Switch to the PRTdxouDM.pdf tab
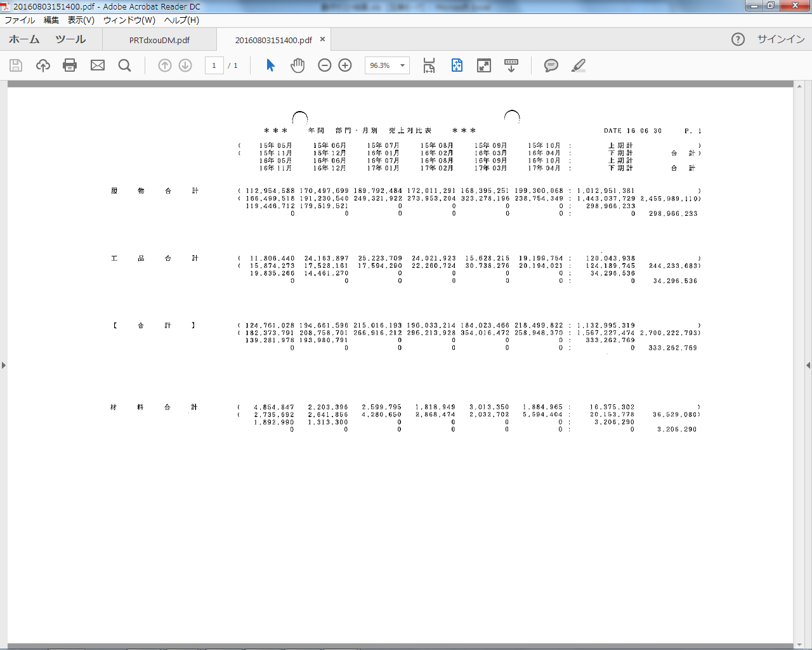Image resolution: width=812 pixels, height=650 pixels. [x=159, y=40]
